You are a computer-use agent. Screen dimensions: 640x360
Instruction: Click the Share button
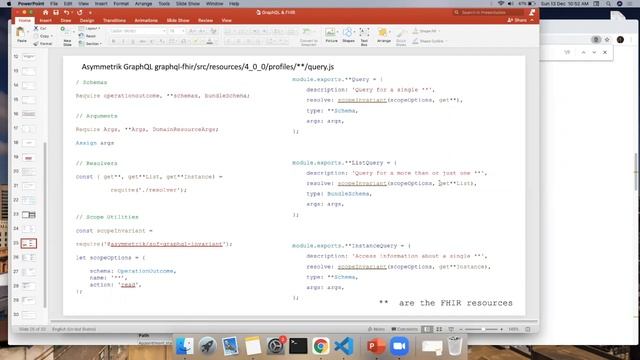click(517, 20)
